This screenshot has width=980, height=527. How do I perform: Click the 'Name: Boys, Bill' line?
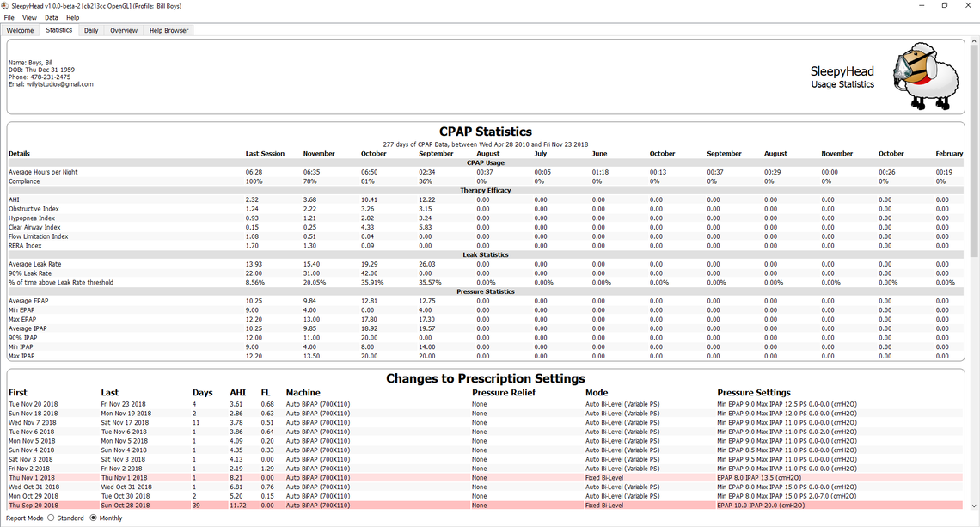pos(31,63)
